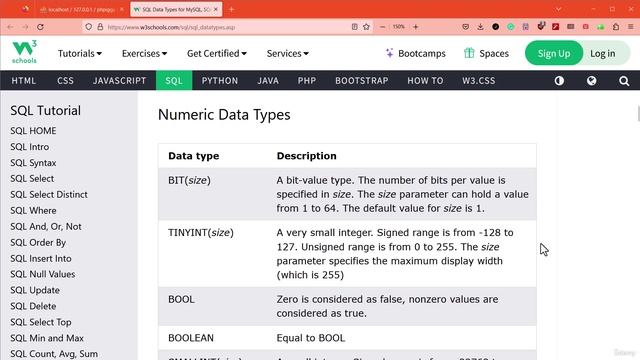Open the extensions puzzle icon

[616, 27]
